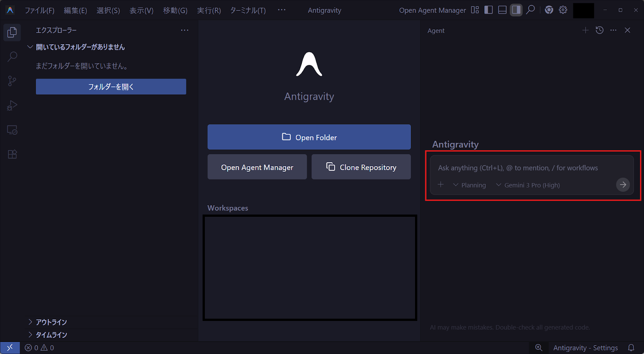Click the まだフォルダーを開いていません。 message
Viewport: 644px width, 354px height.
coord(82,66)
